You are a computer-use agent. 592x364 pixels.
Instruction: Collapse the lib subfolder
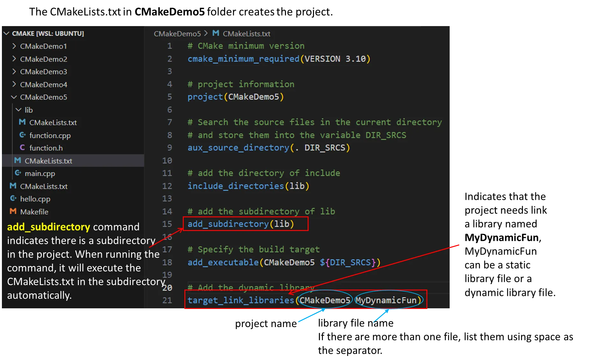coord(18,110)
